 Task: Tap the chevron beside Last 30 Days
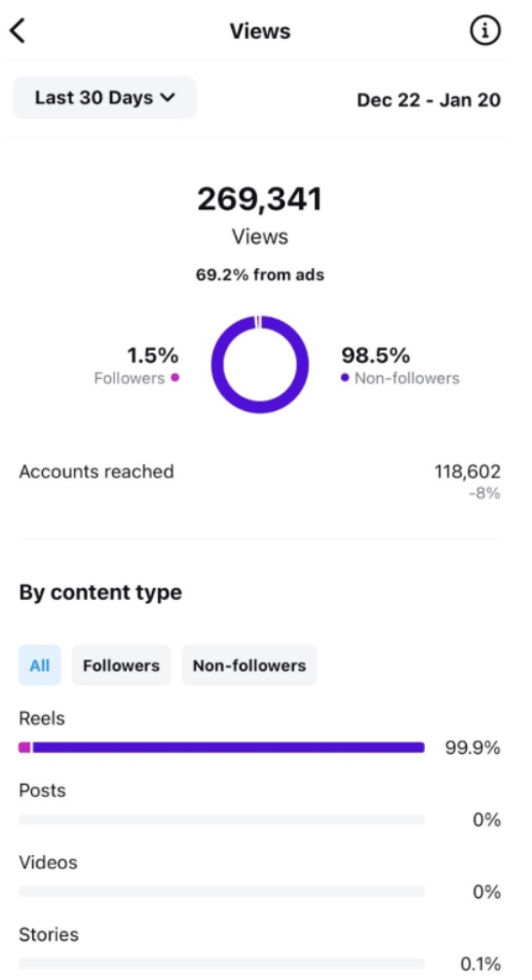(168, 97)
